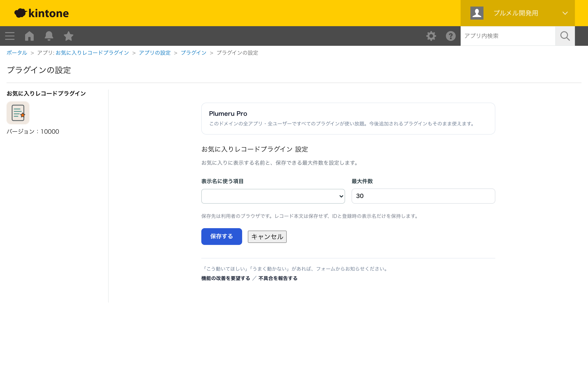Viewport: 588px width, 368px height.
Task: Open the notifications bell icon
Action: coord(49,36)
